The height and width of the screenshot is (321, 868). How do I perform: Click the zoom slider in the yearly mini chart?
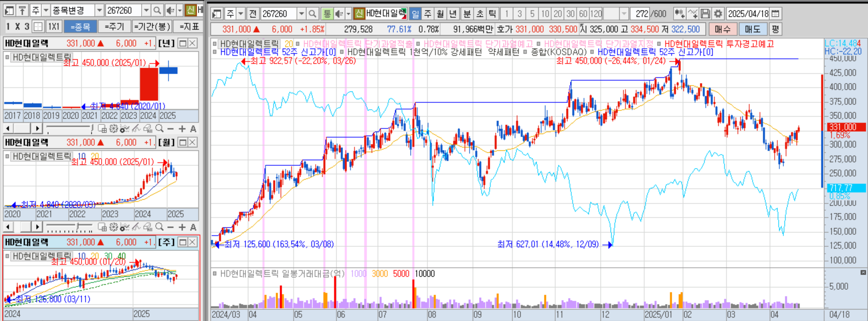pyautogui.click(x=69, y=129)
